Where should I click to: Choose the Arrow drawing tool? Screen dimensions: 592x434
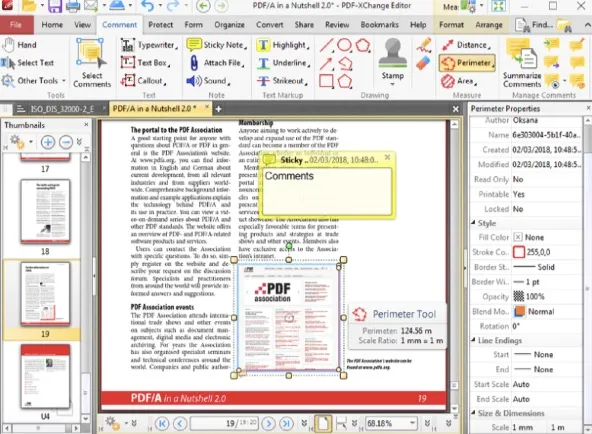pos(327,63)
